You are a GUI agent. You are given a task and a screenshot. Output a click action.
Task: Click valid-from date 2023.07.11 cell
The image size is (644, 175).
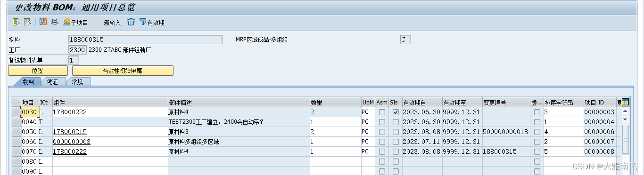(422, 142)
